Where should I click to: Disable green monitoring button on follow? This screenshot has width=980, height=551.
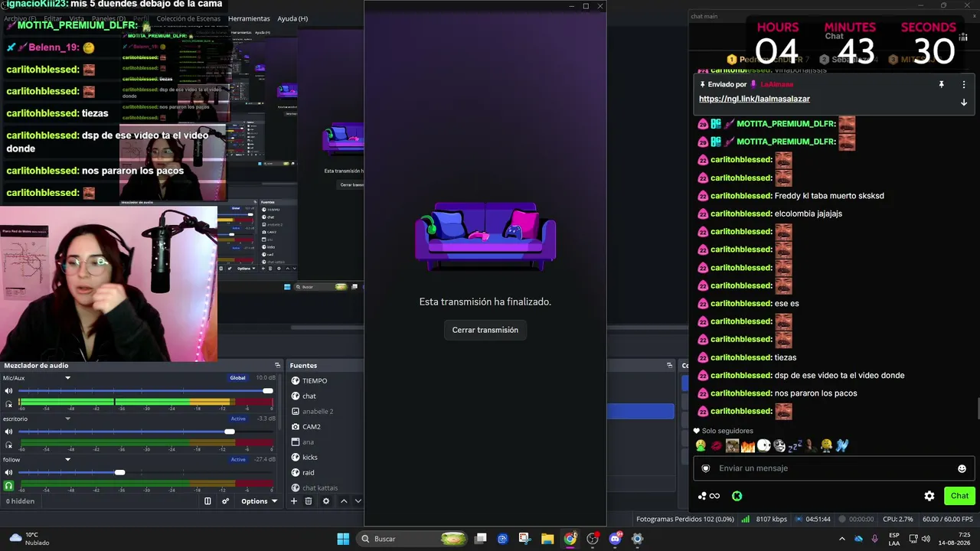pyautogui.click(x=9, y=485)
